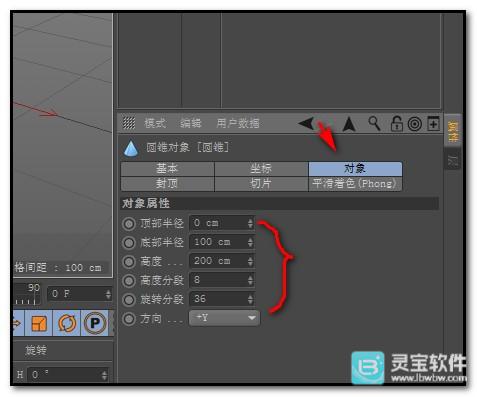Viewport: 477px width, 397px height.
Task: Click the H rotation 0° field
Action: click(x=68, y=375)
